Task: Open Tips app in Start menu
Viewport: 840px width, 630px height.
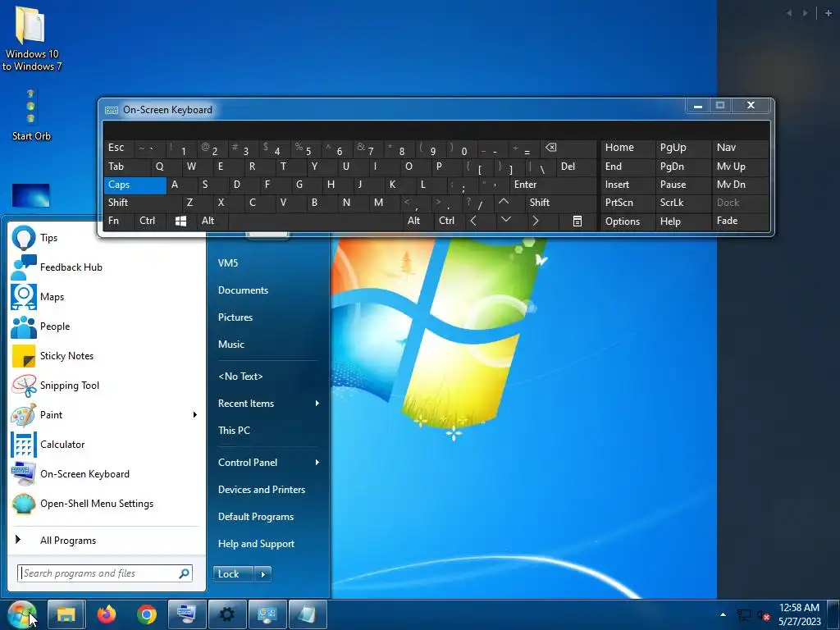Action: point(106,238)
